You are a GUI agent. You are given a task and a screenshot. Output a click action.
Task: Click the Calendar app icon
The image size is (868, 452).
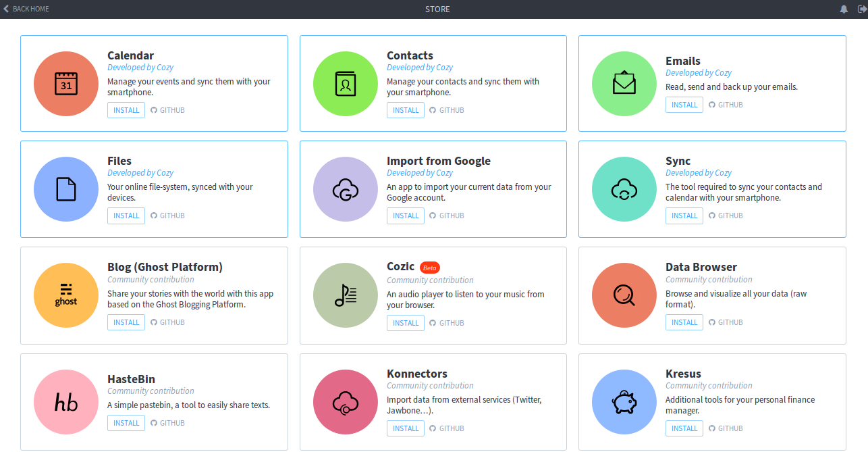click(66, 84)
